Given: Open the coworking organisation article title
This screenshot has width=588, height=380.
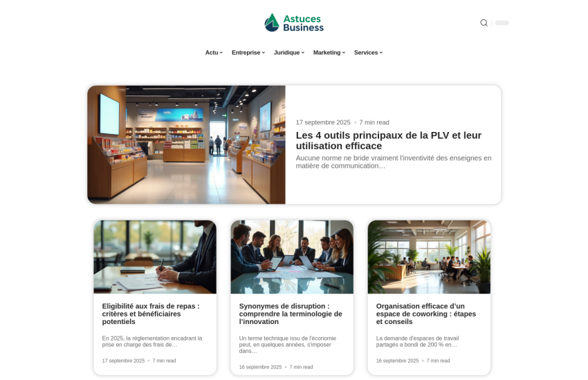Looking at the screenshot, I should (x=426, y=314).
